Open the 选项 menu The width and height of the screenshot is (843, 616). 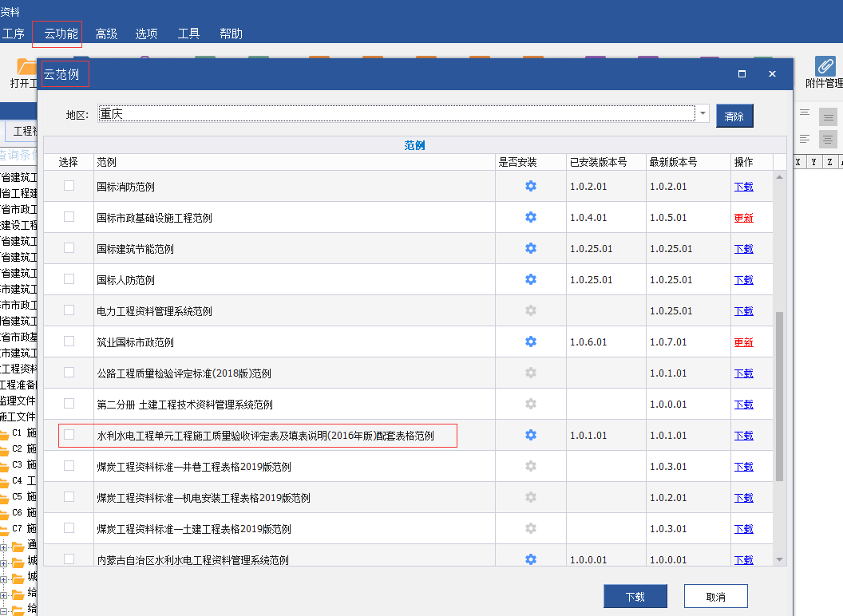pyautogui.click(x=146, y=34)
